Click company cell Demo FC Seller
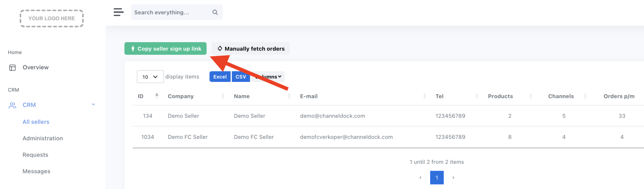This screenshot has height=189, width=644. pyautogui.click(x=188, y=137)
